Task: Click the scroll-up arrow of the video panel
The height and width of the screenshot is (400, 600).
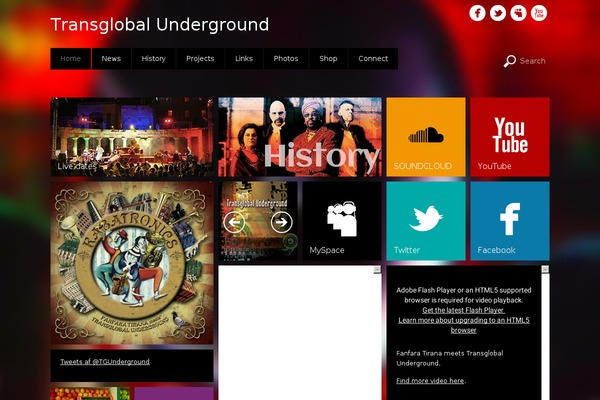Action: [x=545, y=270]
